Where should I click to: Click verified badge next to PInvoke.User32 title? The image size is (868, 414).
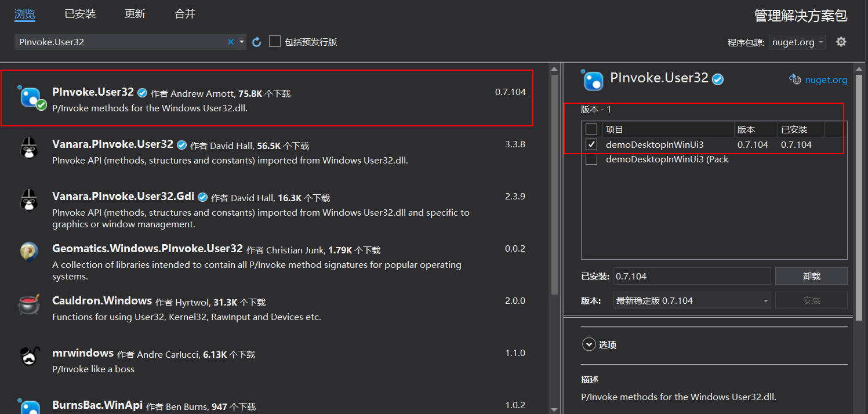click(142, 93)
